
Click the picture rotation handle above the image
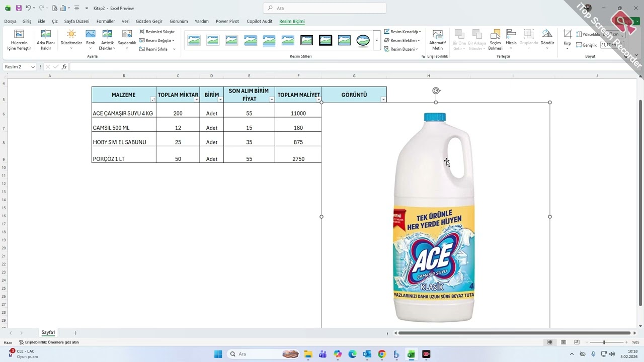pos(436,91)
